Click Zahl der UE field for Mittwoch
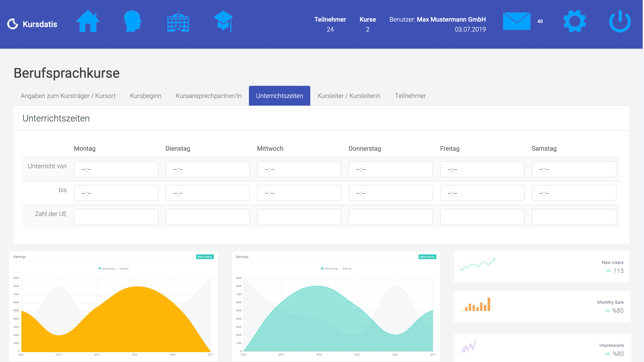 pos(299,217)
